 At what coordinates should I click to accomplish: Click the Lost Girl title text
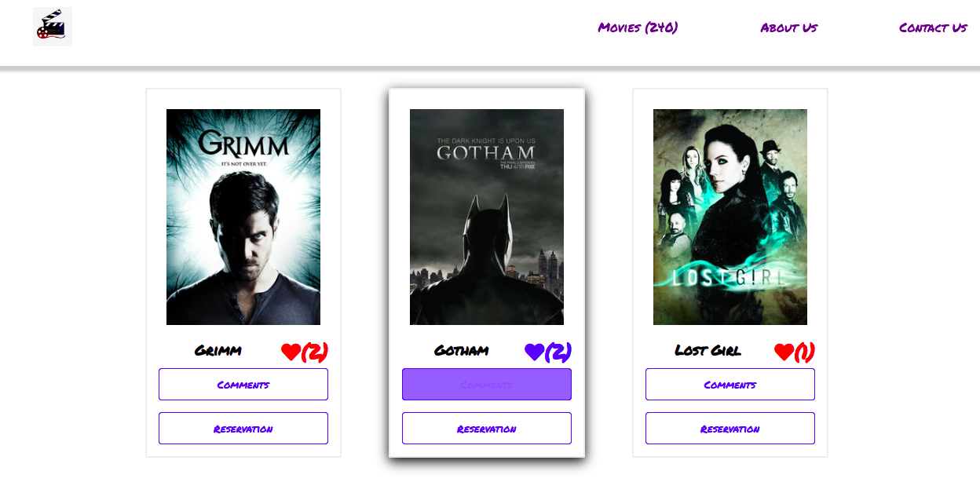point(708,351)
